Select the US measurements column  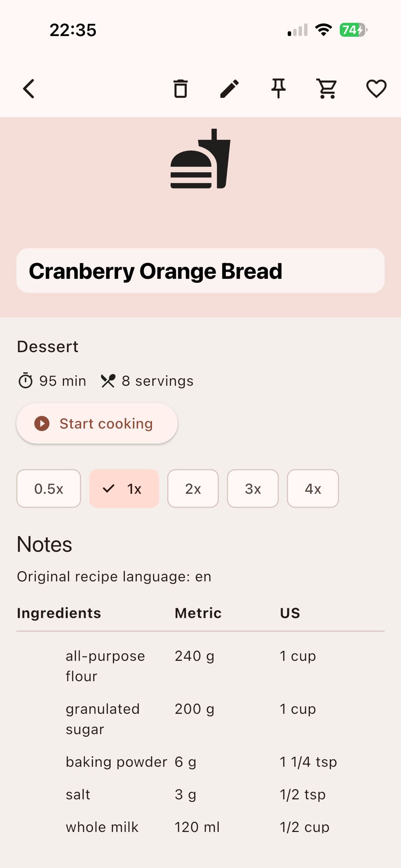(289, 613)
